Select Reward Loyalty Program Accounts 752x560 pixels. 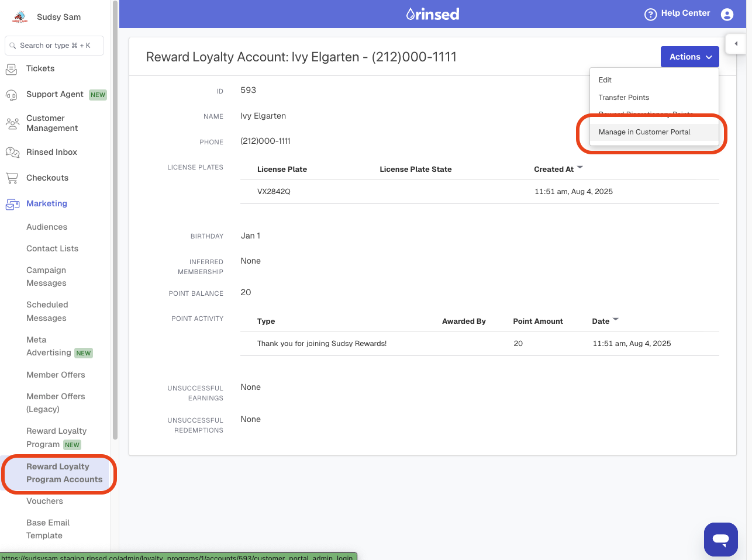tap(64, 473)
